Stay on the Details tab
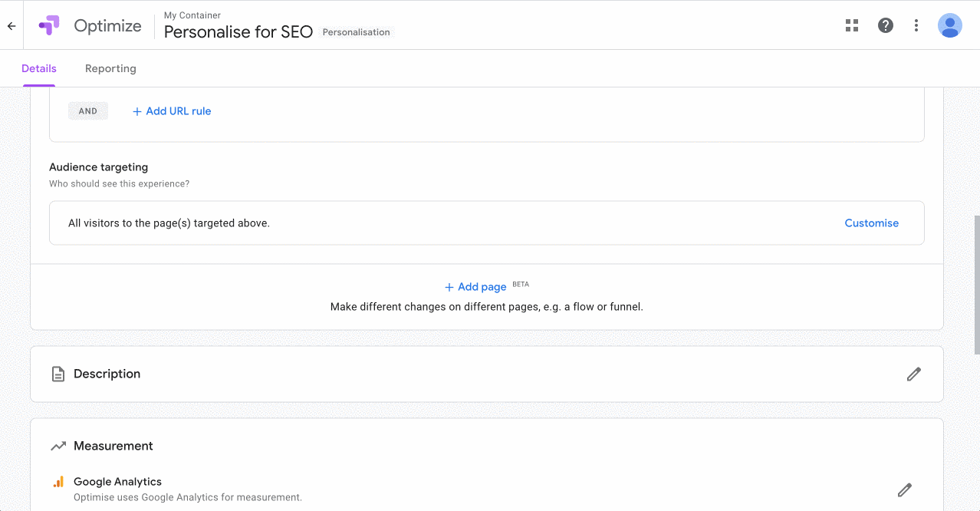980x511 pixels. tap(38, 68)
